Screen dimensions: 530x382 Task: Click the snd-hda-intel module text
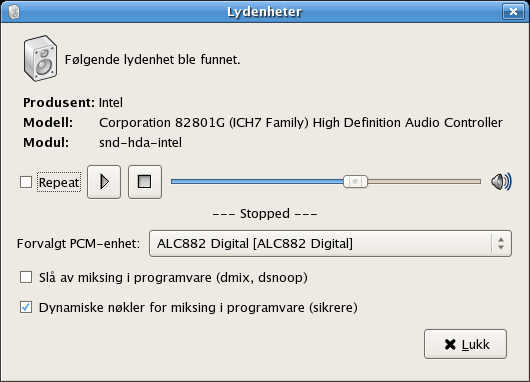(140, 142)
